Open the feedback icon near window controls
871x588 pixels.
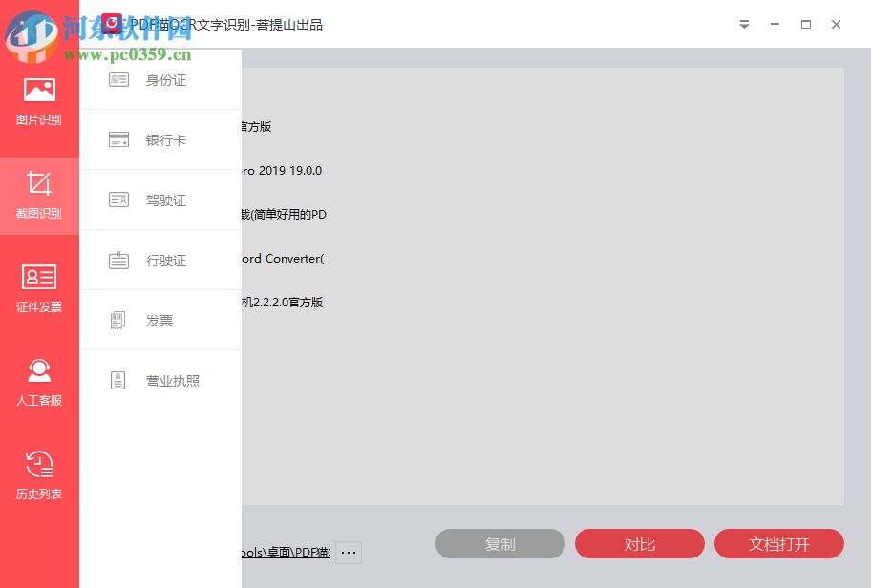(744, 24)
